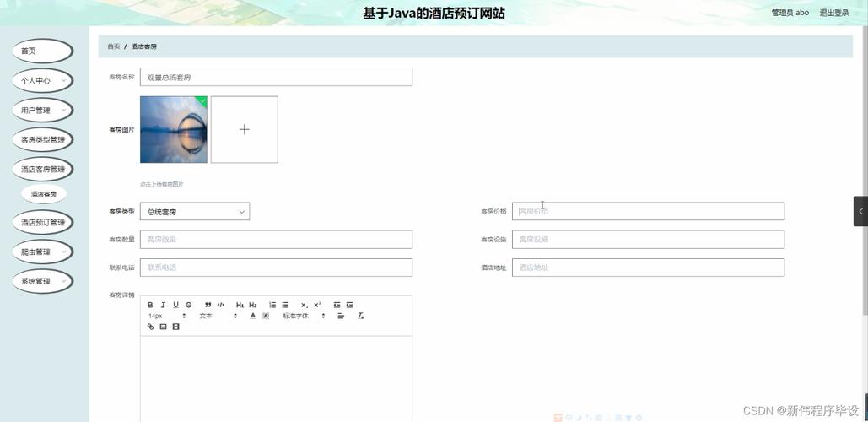Image resolution: width=868 pixels, height=422 pixels.
Task: Apply Heading 1 style
Action: 240,305
